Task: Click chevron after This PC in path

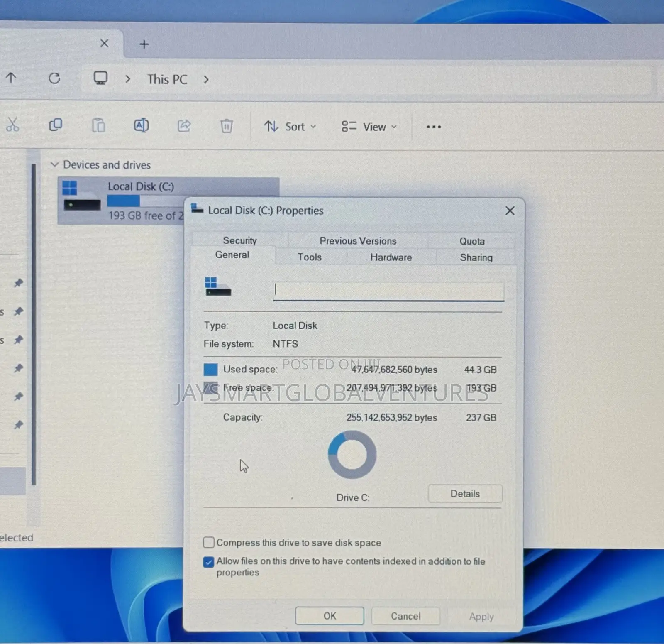Action: (206, 79)
